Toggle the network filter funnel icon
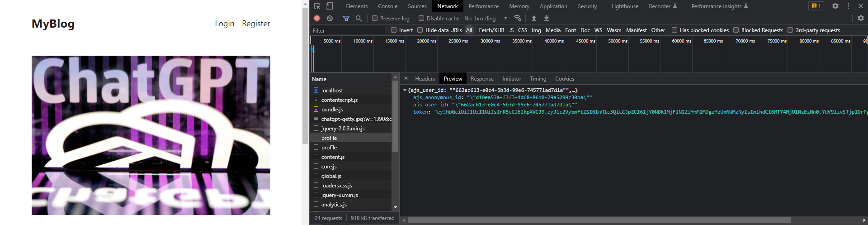This screenshot has width=868, height=225. tap(346, 18)
